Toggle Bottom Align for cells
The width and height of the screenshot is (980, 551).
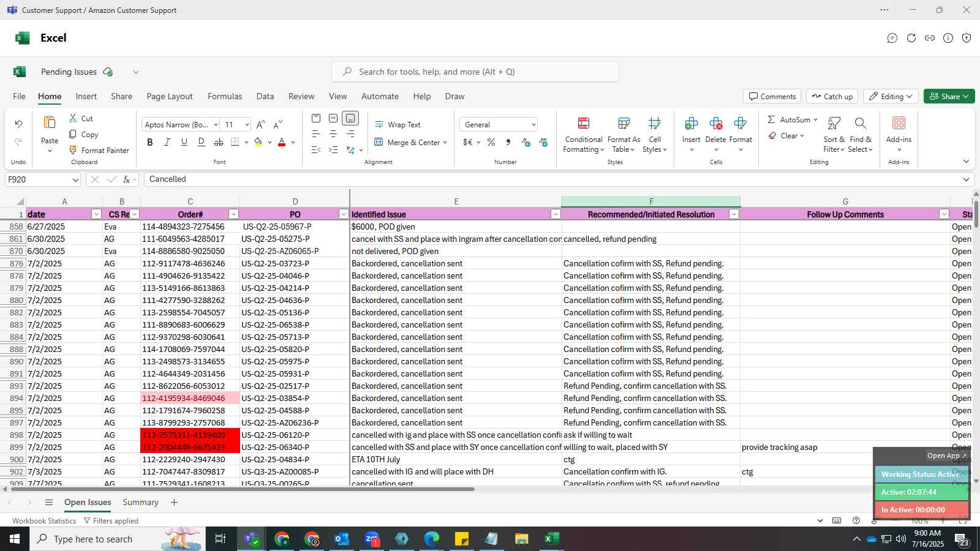pyautogui.click(x=350, y=118)
